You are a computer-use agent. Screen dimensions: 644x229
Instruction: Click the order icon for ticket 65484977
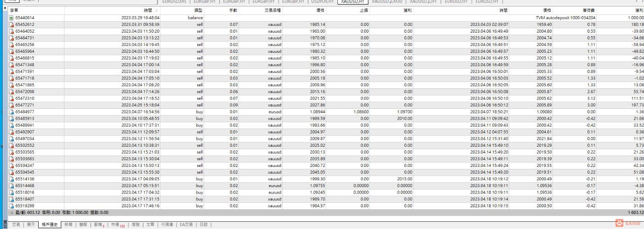pyautogui.click(x=12, y=112)
